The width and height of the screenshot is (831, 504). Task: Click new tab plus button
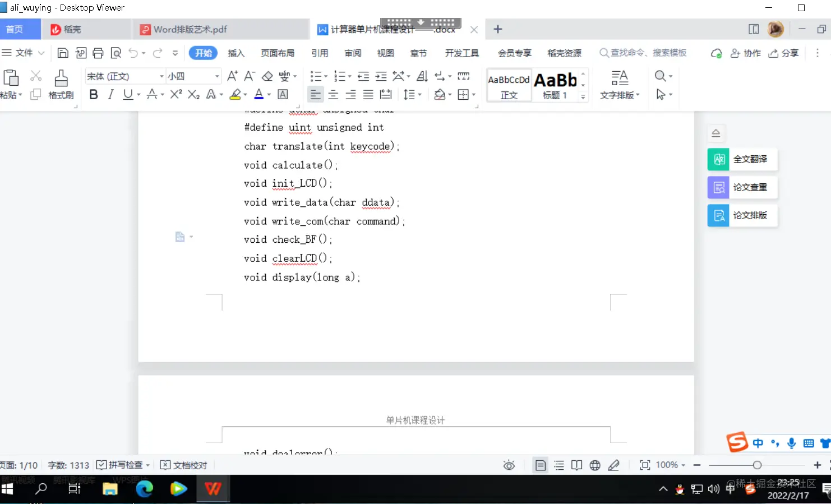497,29
